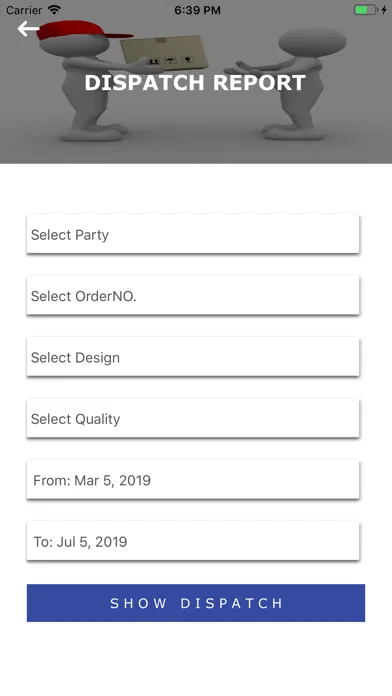Tap the DISPATCH REPORT title
The height and width of the screenshot is (696, 392).
tap(195, 83)
